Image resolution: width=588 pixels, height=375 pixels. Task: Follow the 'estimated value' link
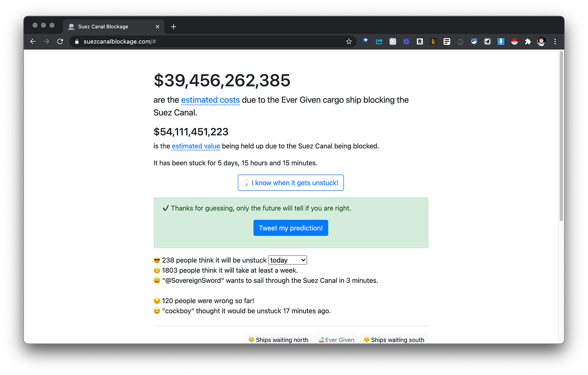(x=196, y=146)
